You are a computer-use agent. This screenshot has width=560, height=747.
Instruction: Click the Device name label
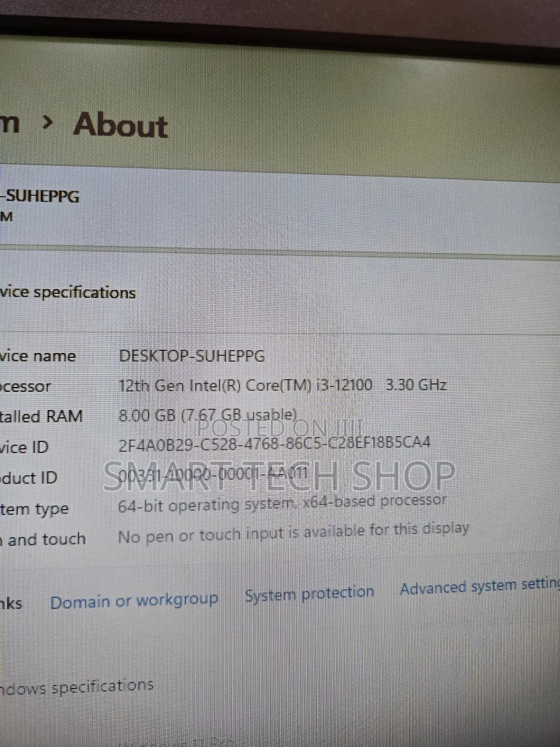pyautogui.click(x=38, y=356)
